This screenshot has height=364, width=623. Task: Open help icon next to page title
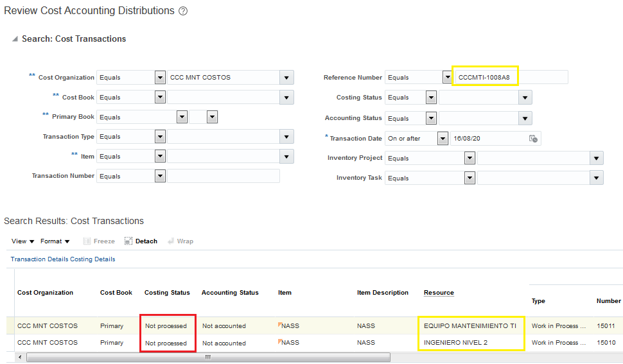[x=183, y=11]
